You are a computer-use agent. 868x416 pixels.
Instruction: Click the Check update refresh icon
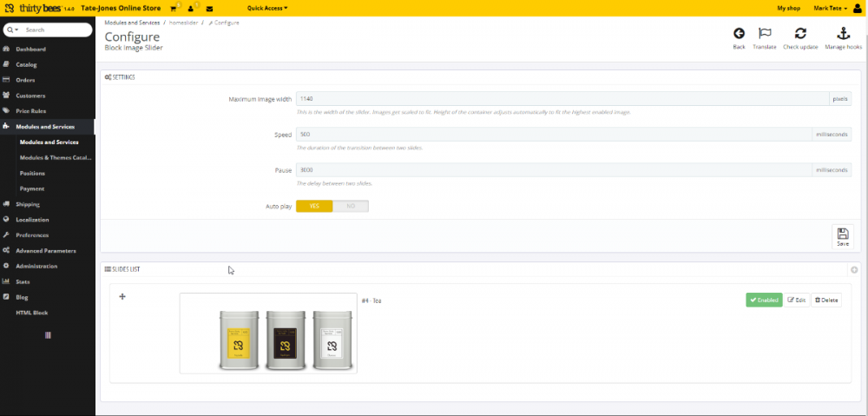(x=800, y=34)
